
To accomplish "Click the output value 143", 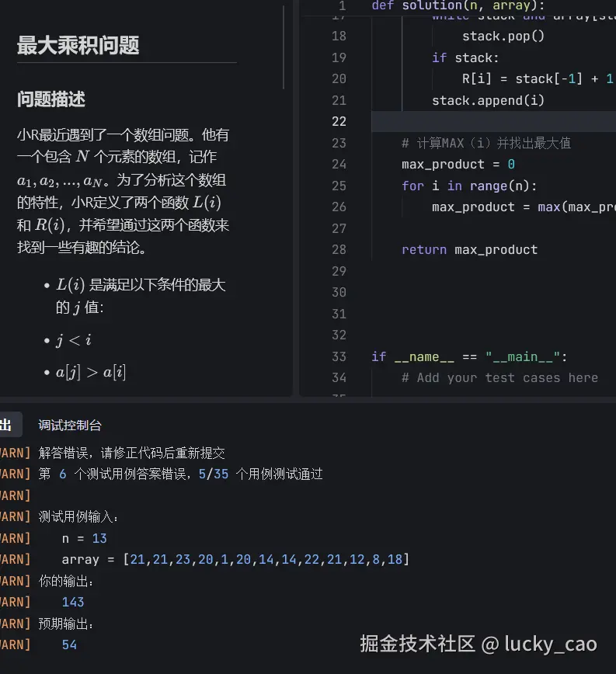I will click(x=73, y=603).
